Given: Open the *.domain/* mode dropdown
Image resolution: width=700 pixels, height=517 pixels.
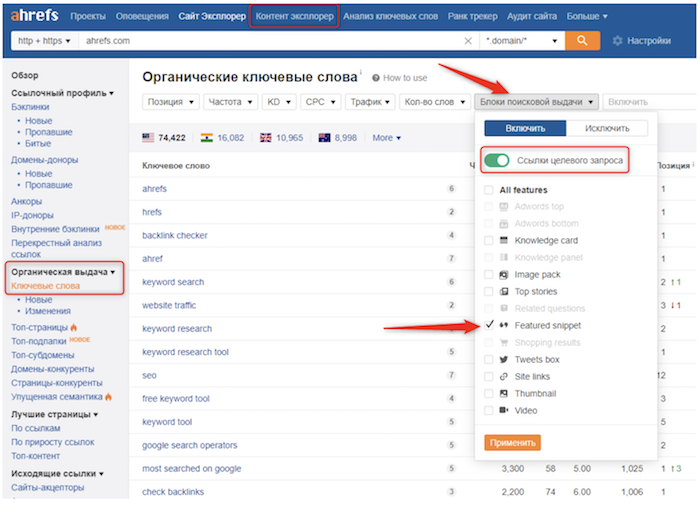Looking at the screenshot, I should click(522, 41).
